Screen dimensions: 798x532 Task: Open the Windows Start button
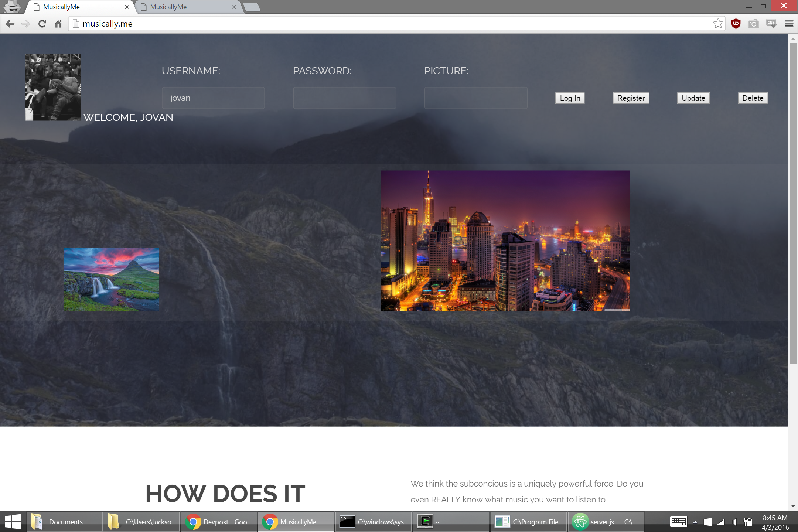click(13, 522)
